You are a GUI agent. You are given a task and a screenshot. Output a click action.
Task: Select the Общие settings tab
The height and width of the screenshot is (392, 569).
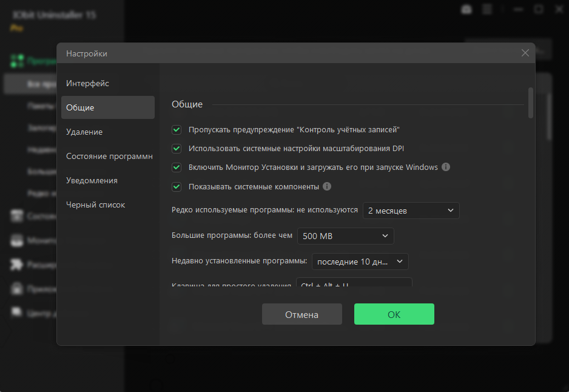108,107
